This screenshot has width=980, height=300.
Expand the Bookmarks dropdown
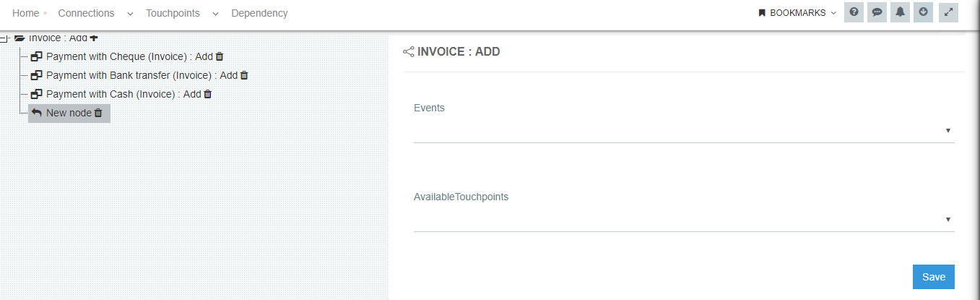click(x=797, y=13)
